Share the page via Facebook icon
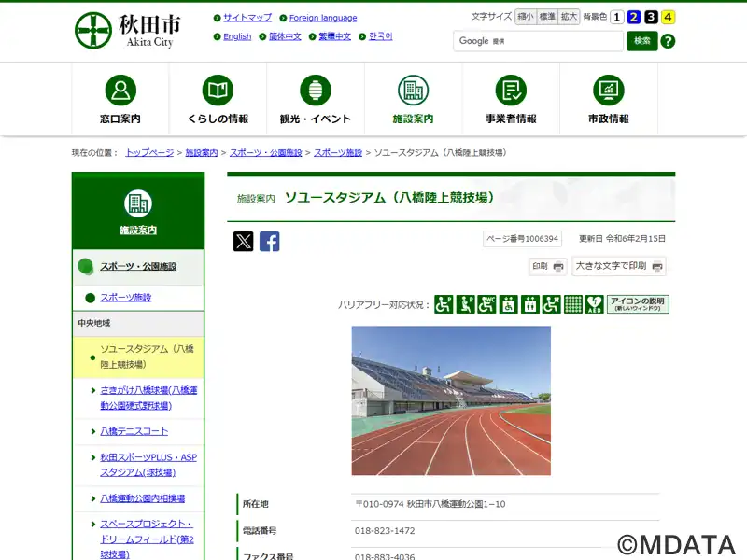 click(270, 242)
